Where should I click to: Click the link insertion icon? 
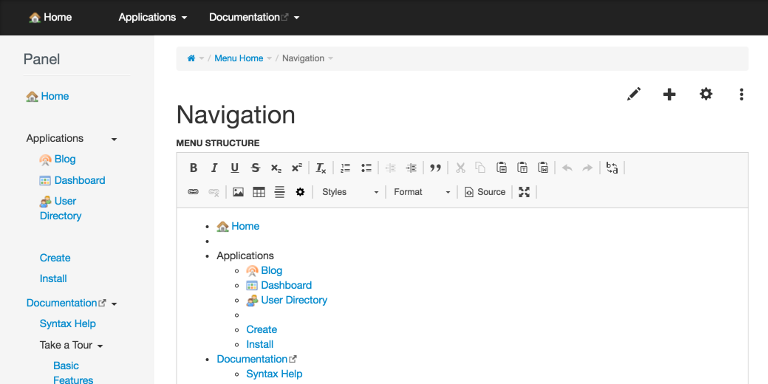[x=193, y=192]
